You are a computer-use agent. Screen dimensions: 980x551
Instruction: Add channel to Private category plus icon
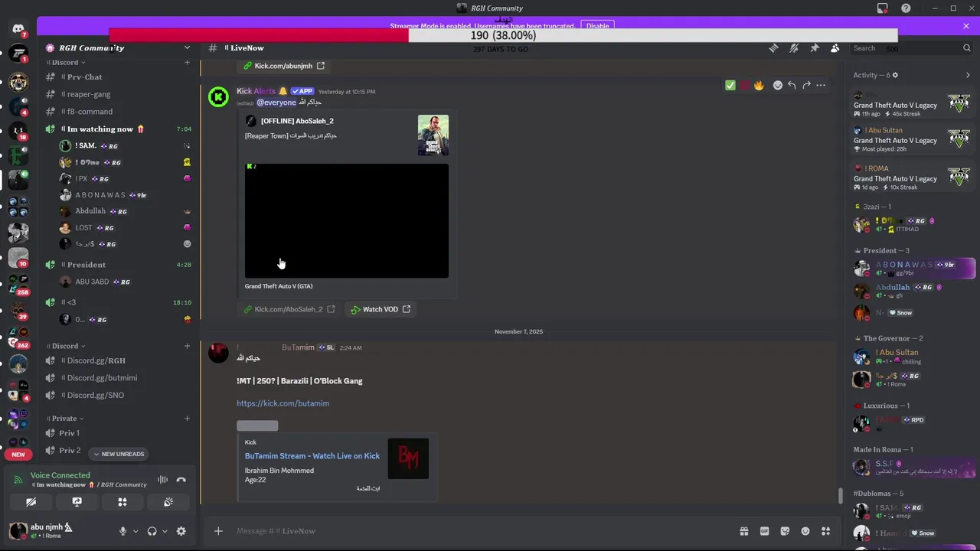tap(187, 419)
